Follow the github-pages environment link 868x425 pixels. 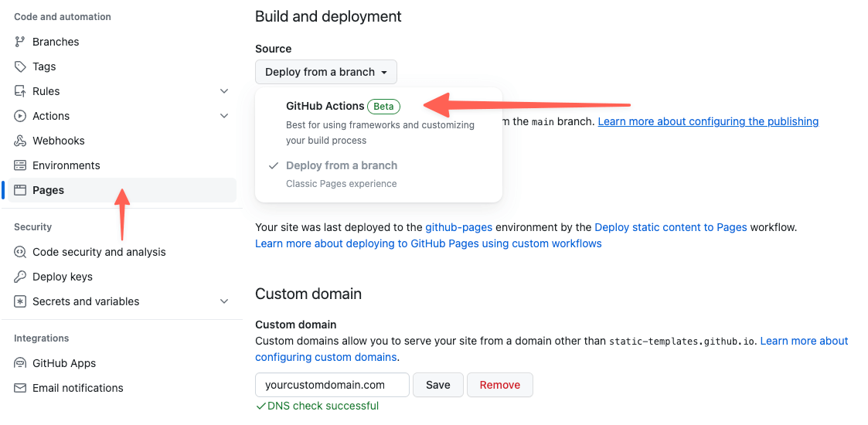458,227
